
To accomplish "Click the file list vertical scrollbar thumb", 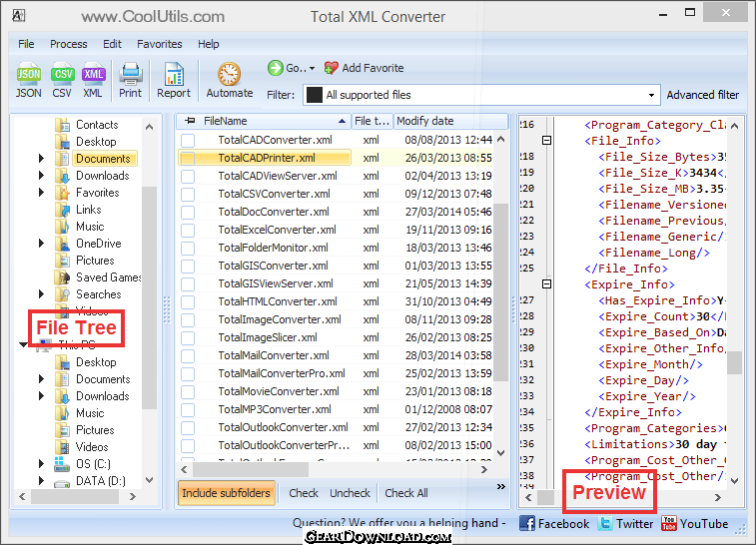I will (501, 291).
